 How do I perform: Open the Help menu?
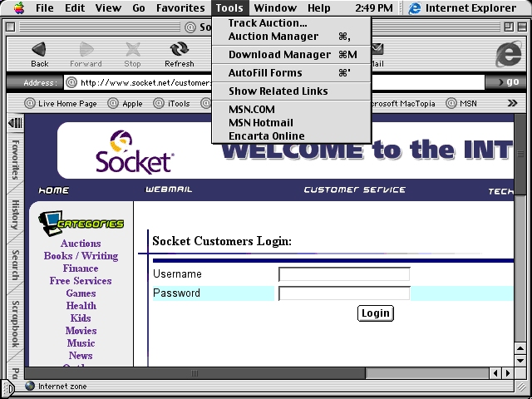coord(319,7)
